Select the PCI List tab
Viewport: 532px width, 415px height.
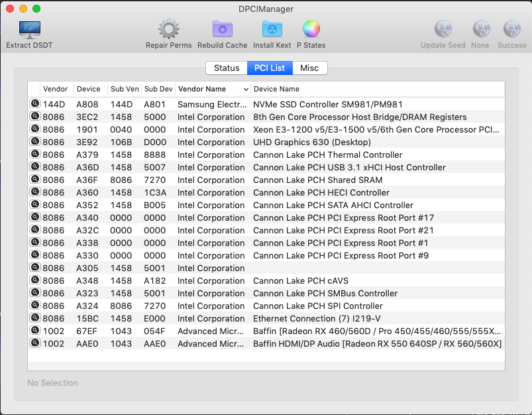point(270,68)
